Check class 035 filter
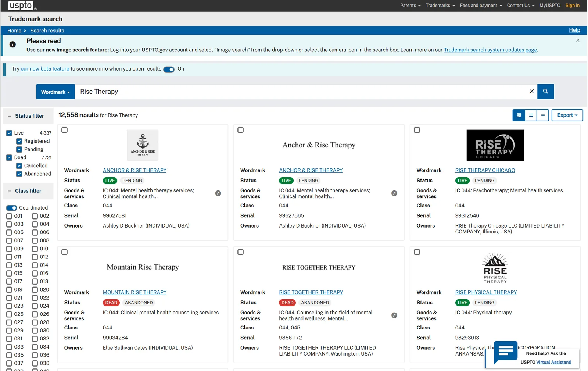The image size is (588, 371). [x=9, y=355]
